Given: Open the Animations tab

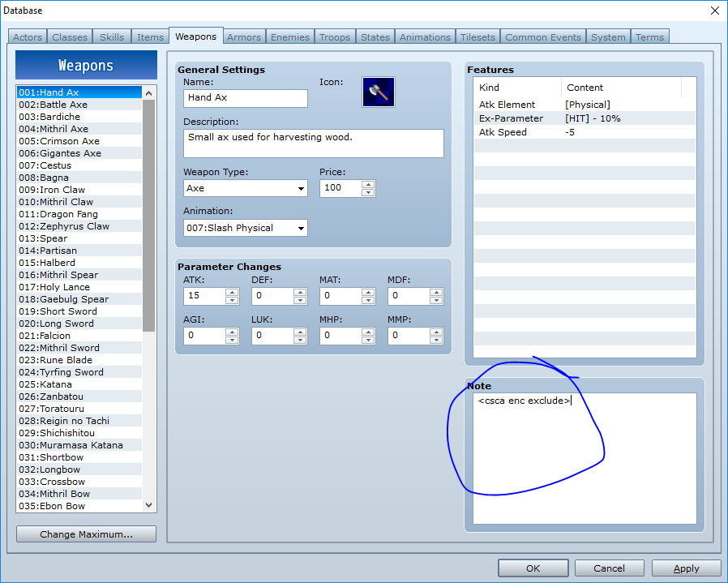Looking at the screenshot, I should 425,36.
